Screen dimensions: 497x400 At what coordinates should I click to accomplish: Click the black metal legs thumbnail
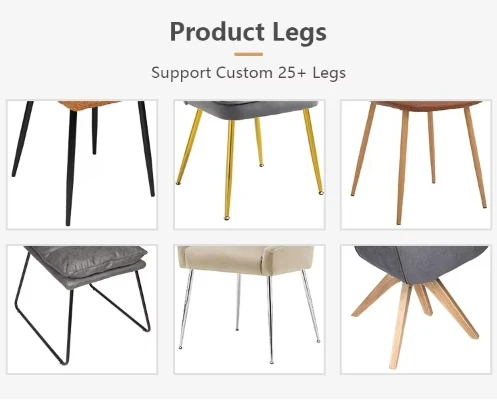tap(82, 165)
